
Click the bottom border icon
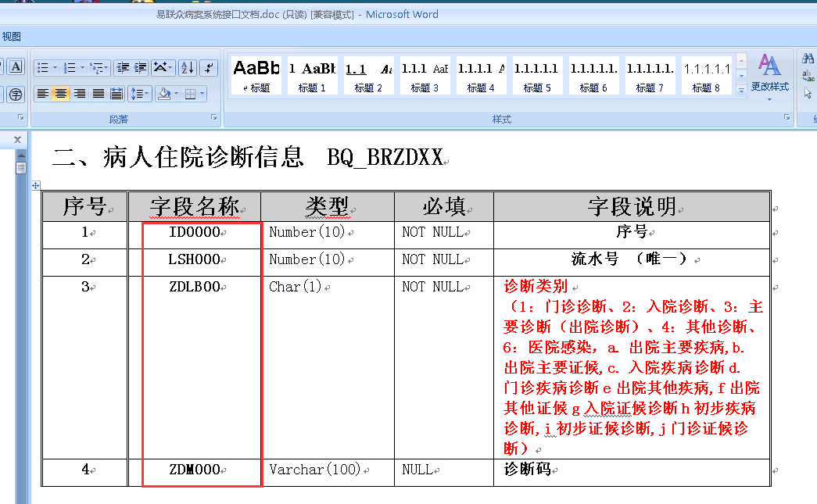pyautogui.click(x=191, y=94)
